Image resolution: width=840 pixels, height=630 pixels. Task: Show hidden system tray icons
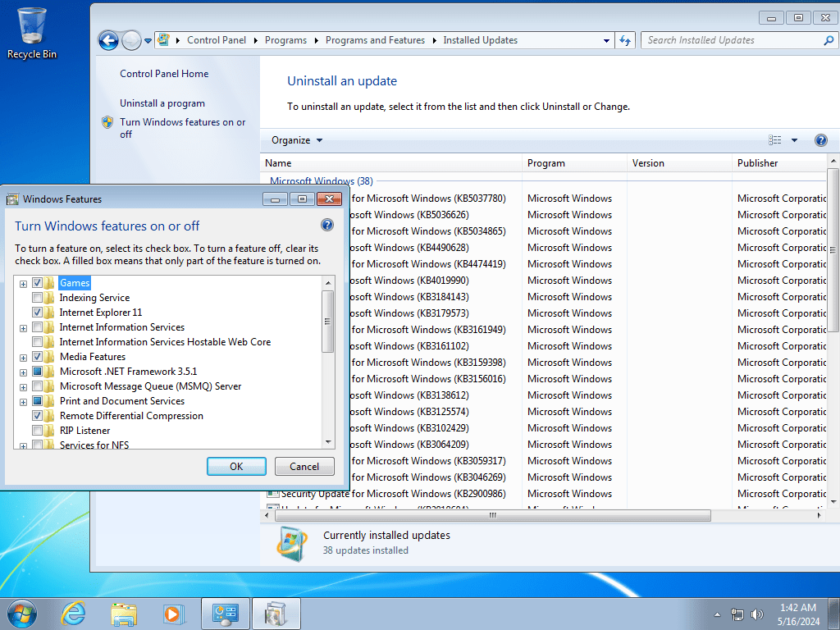click(x=717, y=614)
